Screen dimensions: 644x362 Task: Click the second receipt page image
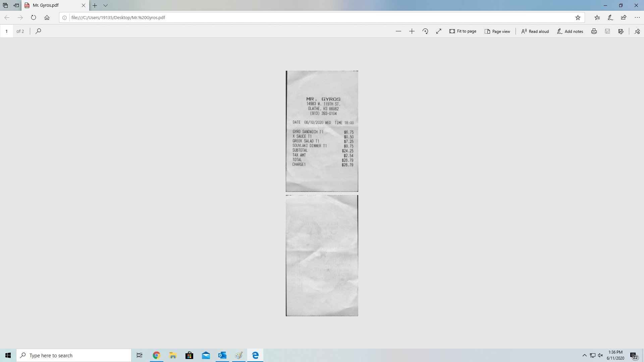322,255
